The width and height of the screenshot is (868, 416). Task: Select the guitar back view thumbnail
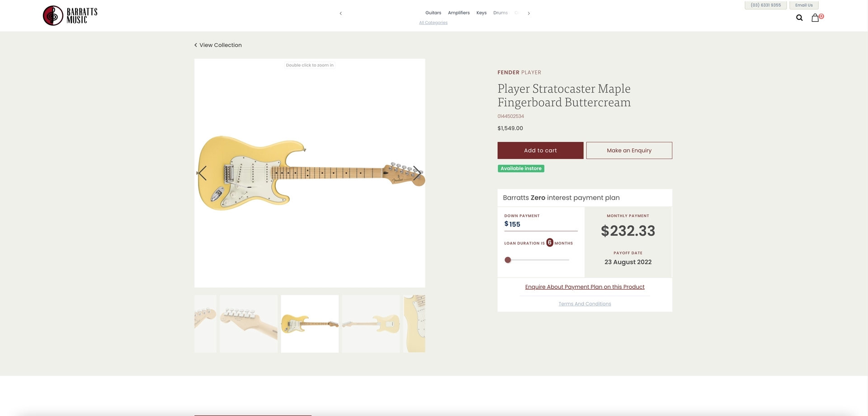click(x=371, y=324)
